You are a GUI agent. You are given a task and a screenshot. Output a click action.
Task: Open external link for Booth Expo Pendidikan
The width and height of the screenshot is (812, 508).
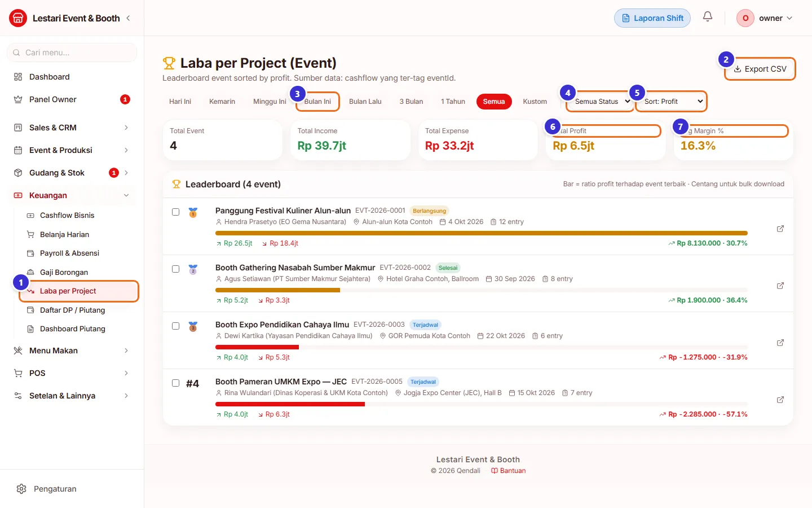tap(780, 343)
